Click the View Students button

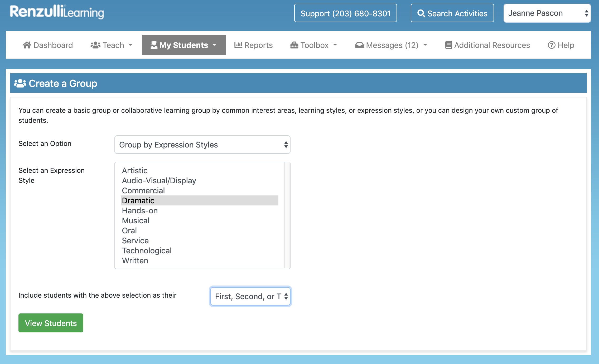tap(51, 323)
